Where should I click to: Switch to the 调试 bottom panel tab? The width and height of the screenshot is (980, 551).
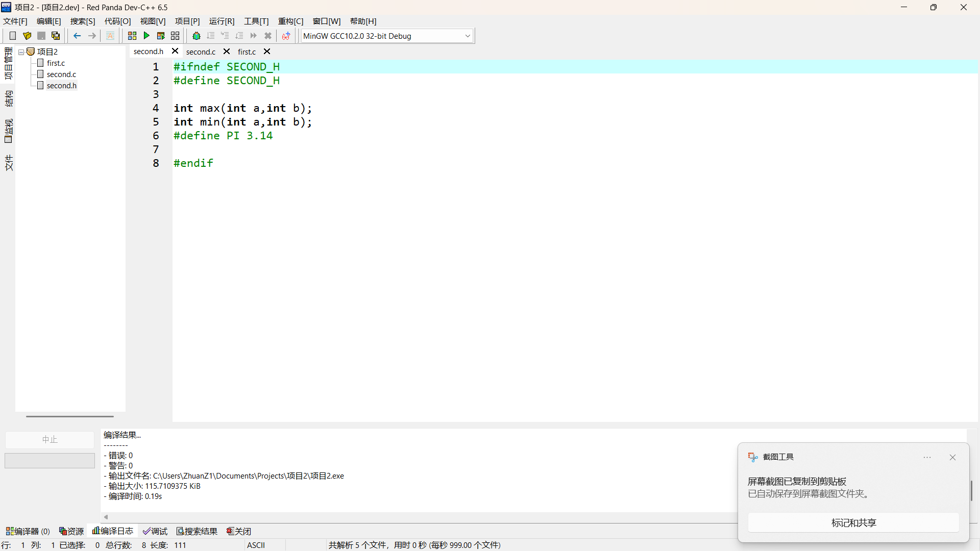click(x=155, y=531)
